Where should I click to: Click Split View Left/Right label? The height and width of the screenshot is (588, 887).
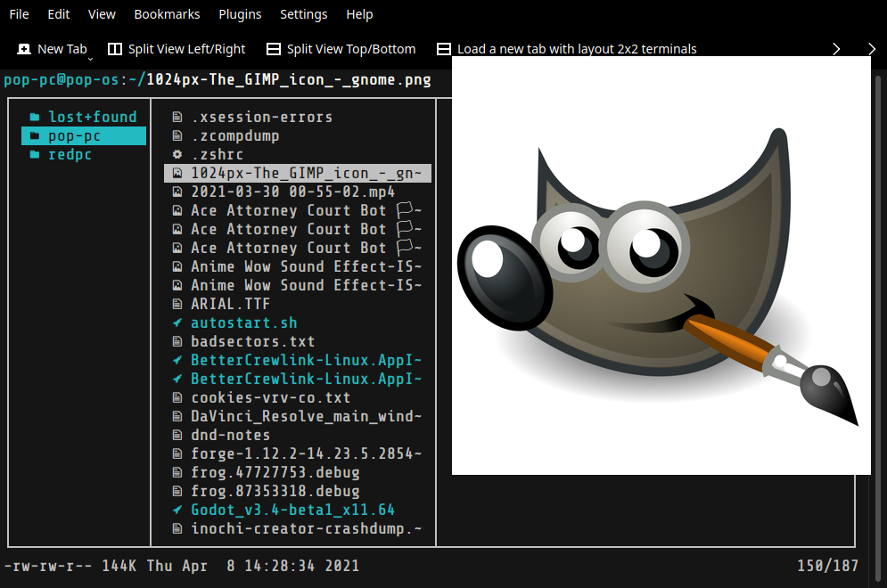186,49
